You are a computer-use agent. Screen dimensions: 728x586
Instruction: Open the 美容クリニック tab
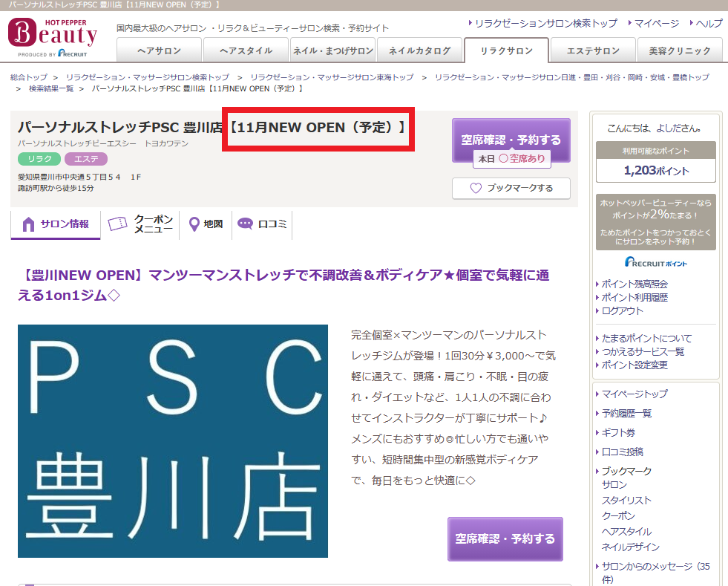pos(679,51)
